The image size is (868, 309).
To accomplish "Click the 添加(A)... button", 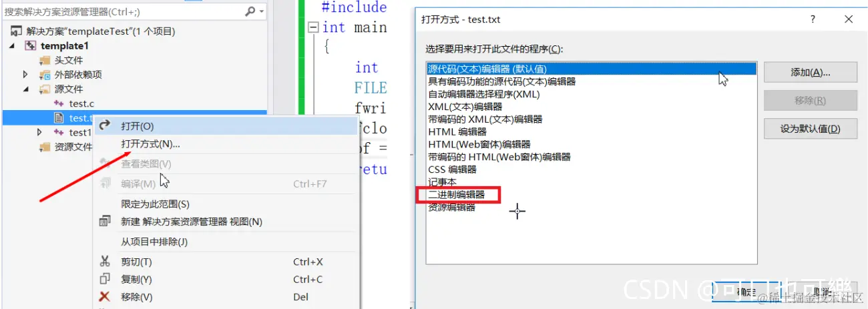I will tap(810, 72).
